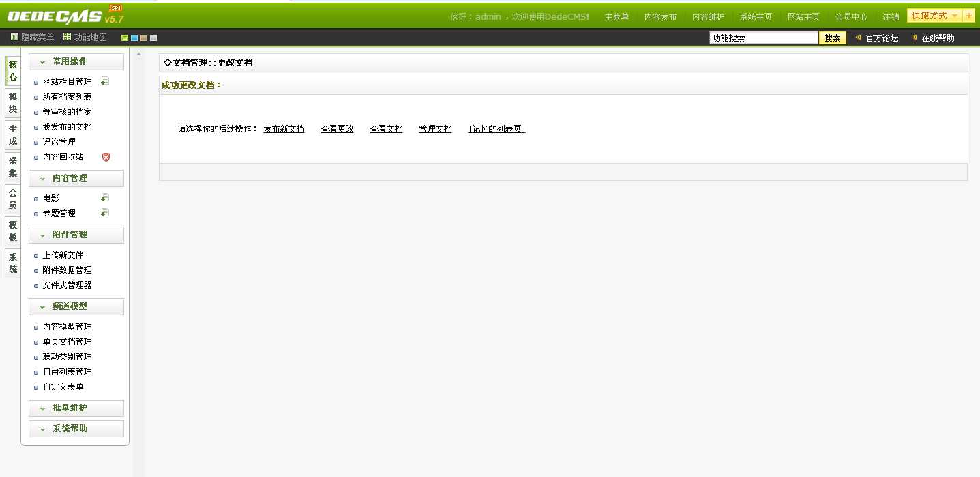Go to 系统主页 in top navigation
This screenshot has width=980, height=477.
pyautogui.click(x=756, y=17)
